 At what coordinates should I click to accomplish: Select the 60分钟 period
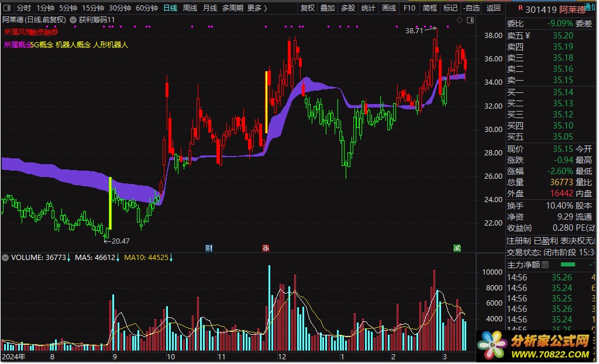point(147,8)
